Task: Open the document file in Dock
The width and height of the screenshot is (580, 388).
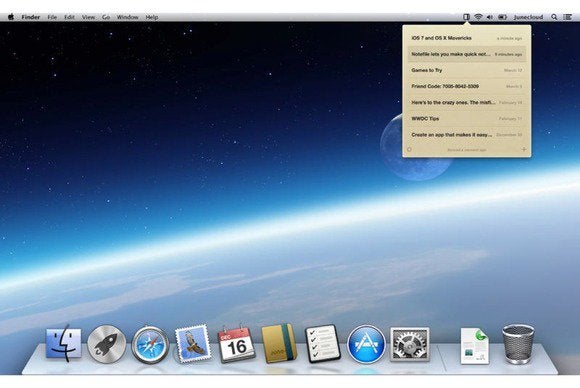Action: [x=475, y=346]
